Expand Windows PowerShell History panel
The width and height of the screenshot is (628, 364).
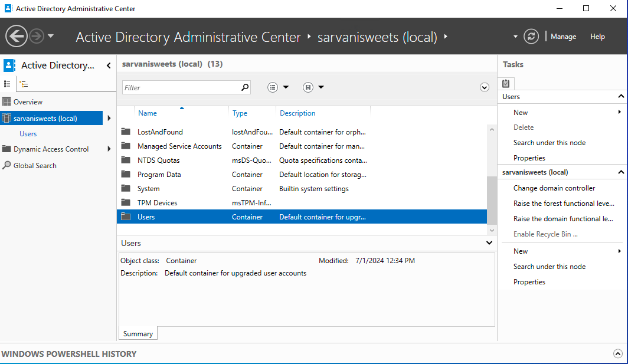click(x=617, y=353)
